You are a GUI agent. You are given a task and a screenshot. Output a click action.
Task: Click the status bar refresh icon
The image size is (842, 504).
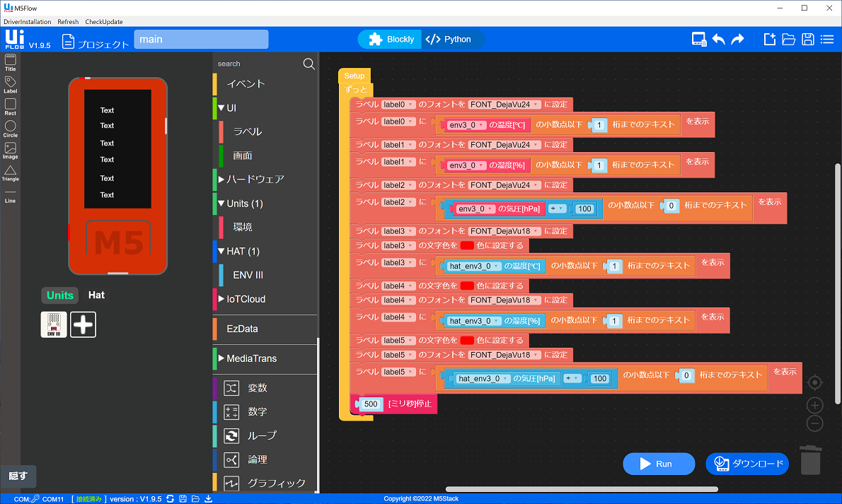pyautogui.click(x=171, y=498)
